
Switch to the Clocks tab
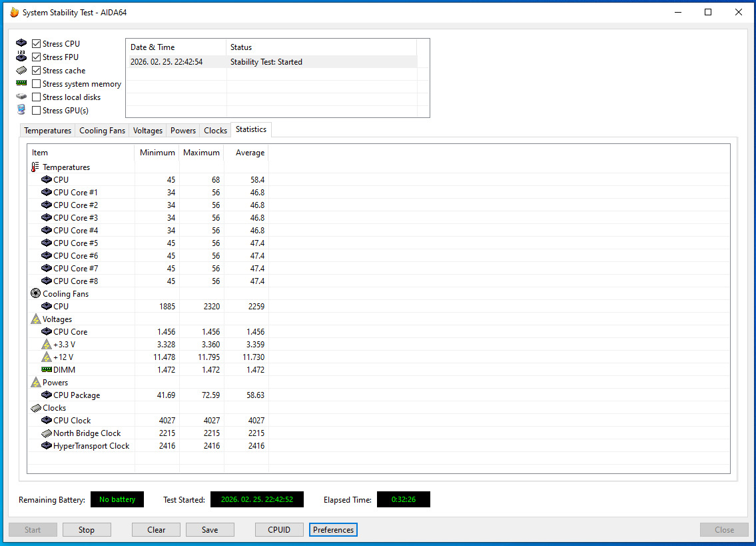(215, 131)
